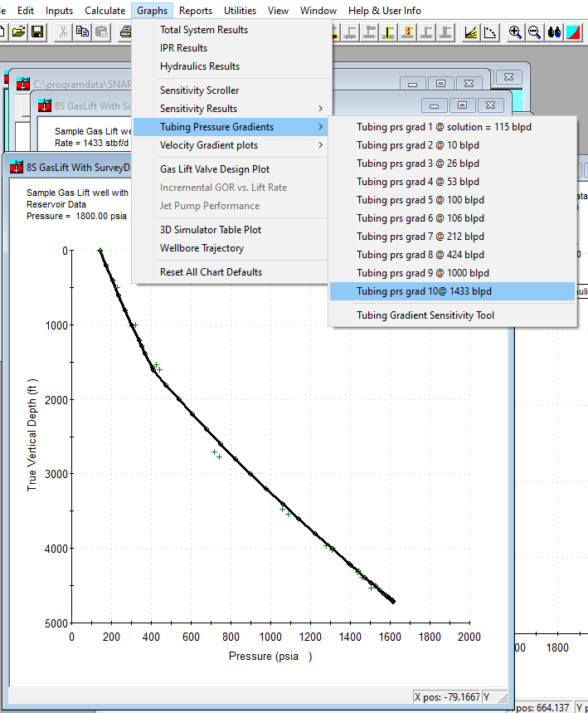
Task: Click the grayed Jet Pump Performance item
Action: 231,206
